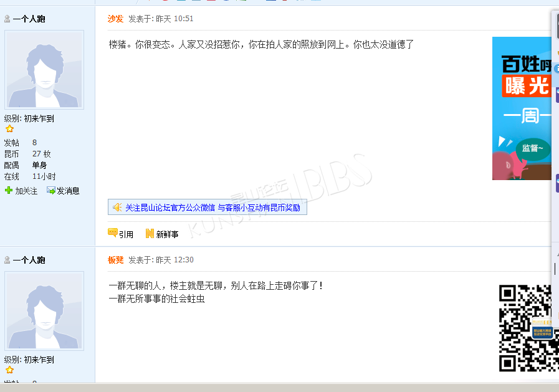Select the post text starting 楼猪。你很变态
Screen dimensions: 559x392
coord(261,44)
